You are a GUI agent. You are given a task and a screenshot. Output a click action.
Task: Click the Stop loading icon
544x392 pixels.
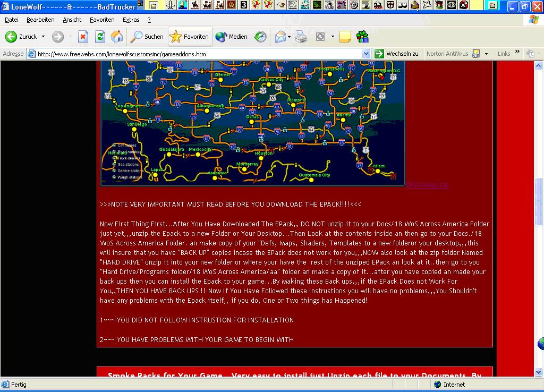click(x=83, y=37)
